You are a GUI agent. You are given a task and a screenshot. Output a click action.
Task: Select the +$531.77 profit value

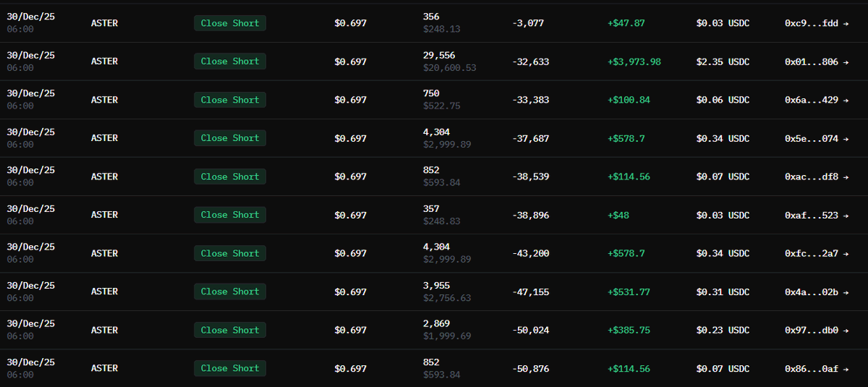629,292
